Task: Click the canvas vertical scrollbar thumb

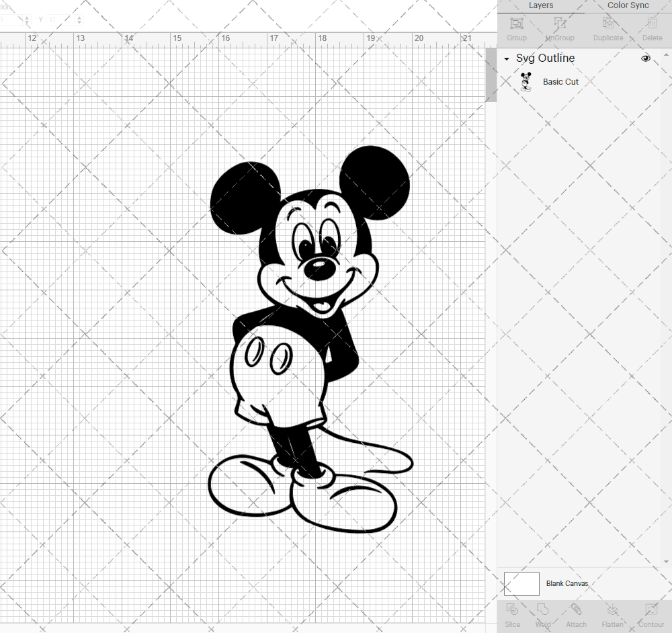Action: click(x=491, y=75)
